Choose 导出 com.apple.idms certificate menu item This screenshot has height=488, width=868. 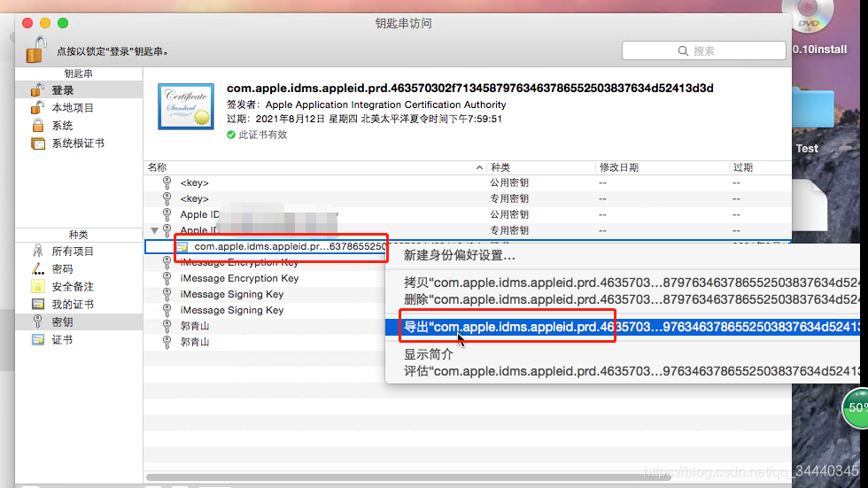pyautogui.click(x=623, y=327)
